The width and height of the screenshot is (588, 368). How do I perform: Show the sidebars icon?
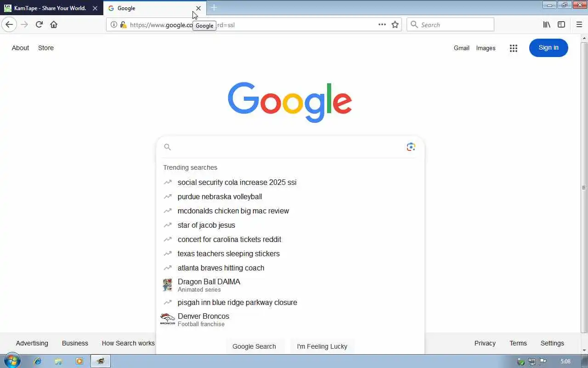(561, 25)
